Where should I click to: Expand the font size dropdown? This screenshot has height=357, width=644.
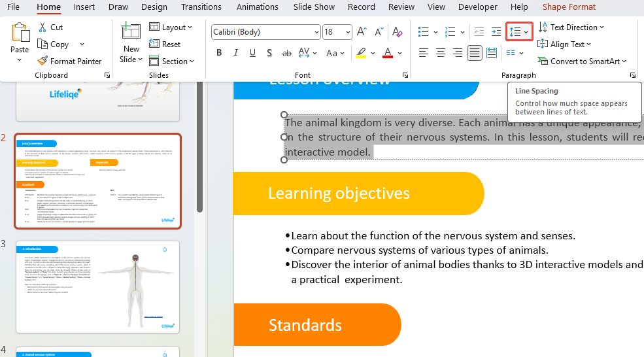[x=347, y=32]
